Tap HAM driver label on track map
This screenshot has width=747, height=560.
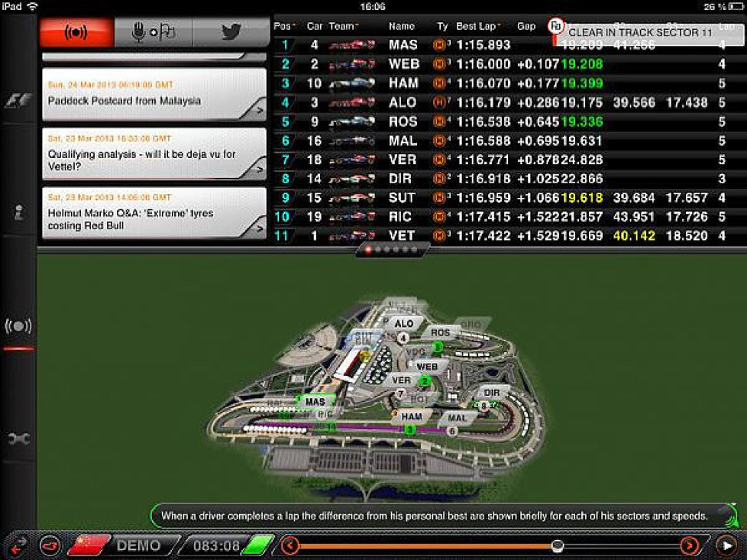tap(412, 416)
